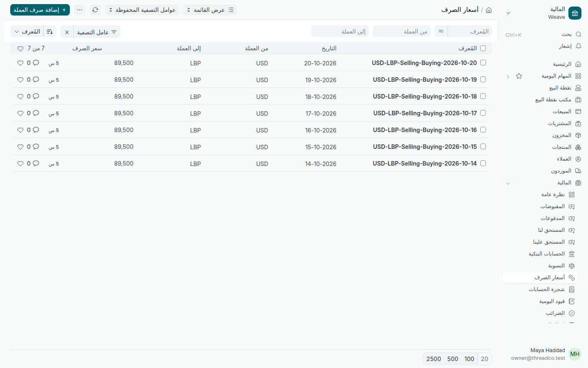Click the notification bell icon
Viewport: 588px width, 368px height.
tap(578, 46)
